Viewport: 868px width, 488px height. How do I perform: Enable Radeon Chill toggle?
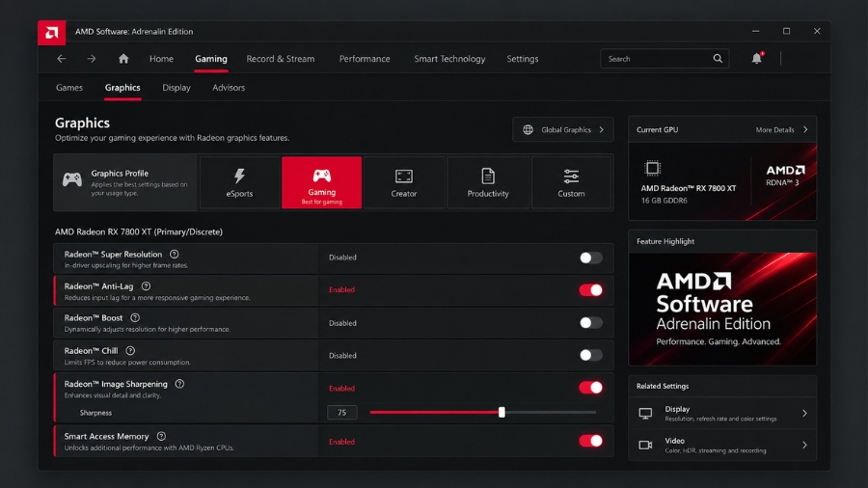point(590,355)
